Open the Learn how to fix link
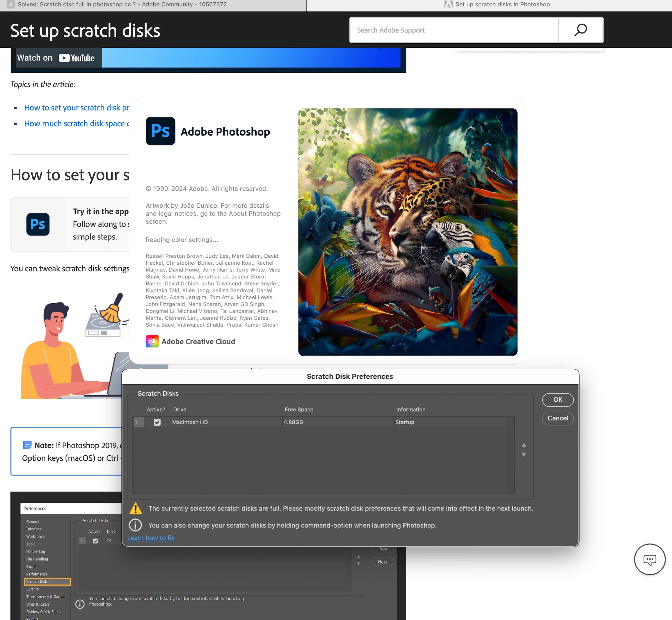 point(151,538)
